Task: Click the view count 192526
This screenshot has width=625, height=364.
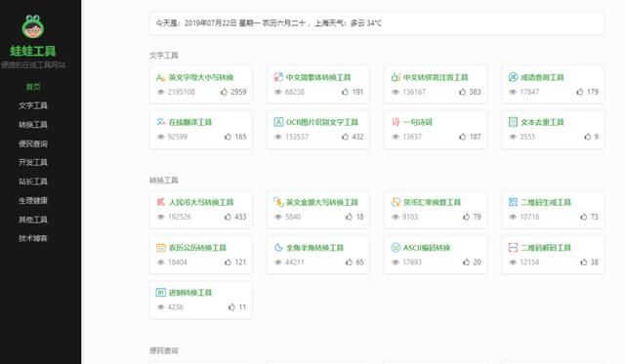Action: 180,217
